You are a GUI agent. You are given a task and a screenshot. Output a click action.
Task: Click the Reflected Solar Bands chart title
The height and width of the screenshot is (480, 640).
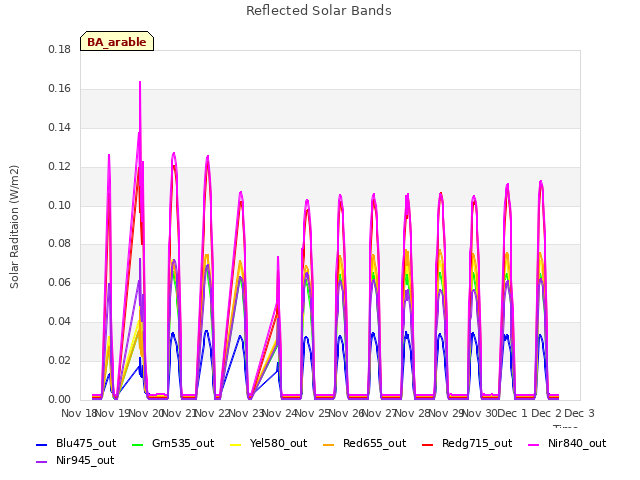319,11
